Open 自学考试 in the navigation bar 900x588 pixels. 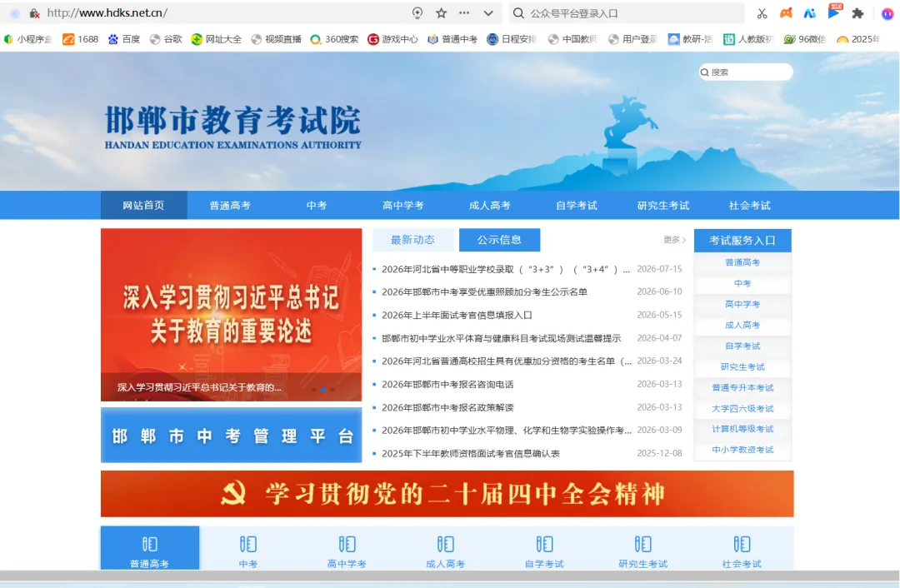[577, 206]
